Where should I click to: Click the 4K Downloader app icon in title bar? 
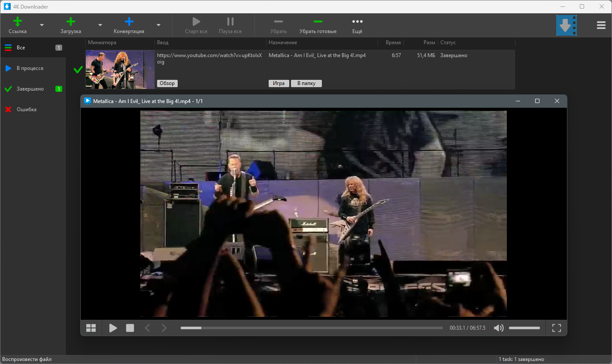click(7, 6)
